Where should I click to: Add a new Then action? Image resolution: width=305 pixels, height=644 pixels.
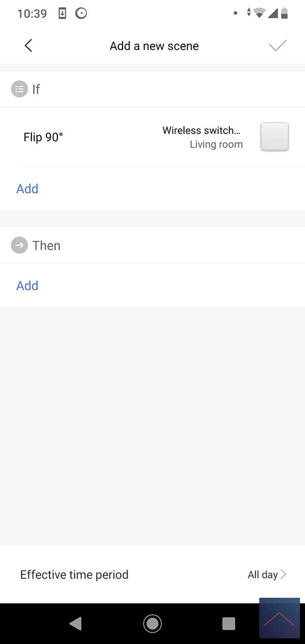pos(27,286)
